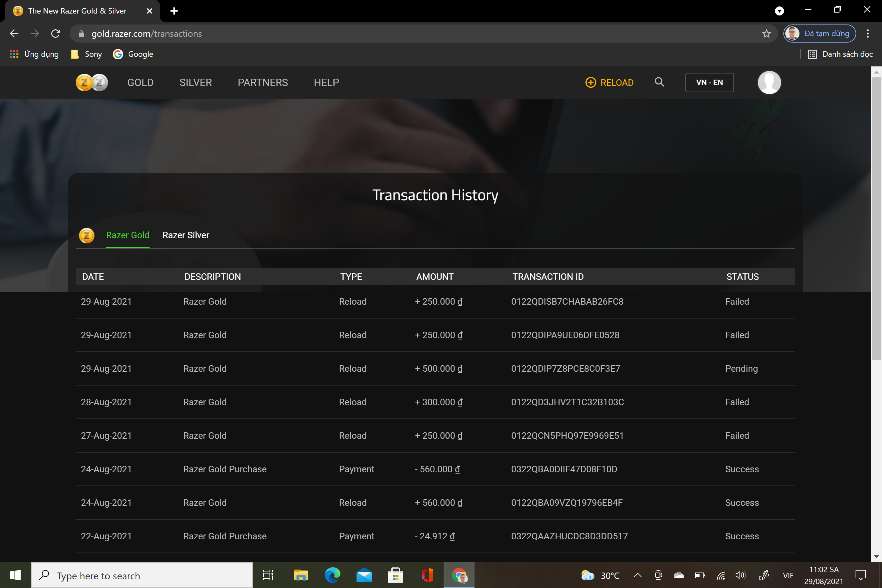Open the clock showing 11:02 SA
The image size is (882, 588).
(x=824, y=575)
